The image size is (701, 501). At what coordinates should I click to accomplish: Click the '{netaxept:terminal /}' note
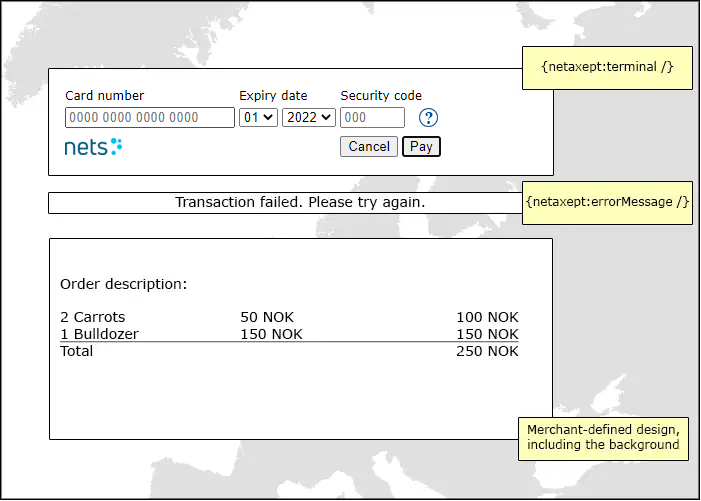pos(608,67)
